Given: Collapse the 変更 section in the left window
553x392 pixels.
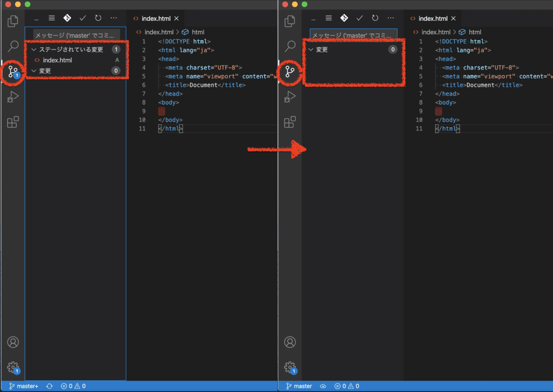Looking at the screenshot, I should point(76,70).
